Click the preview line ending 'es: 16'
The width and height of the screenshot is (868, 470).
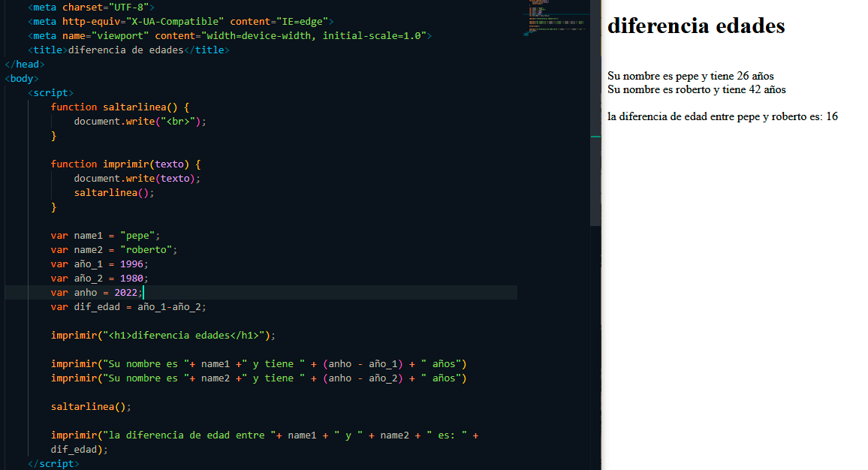point(722,116)
